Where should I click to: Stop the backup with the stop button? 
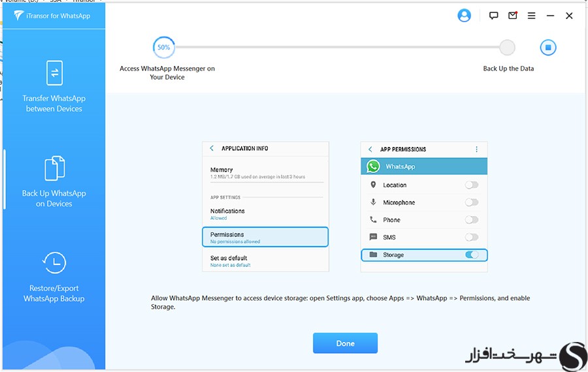(548, 48)
